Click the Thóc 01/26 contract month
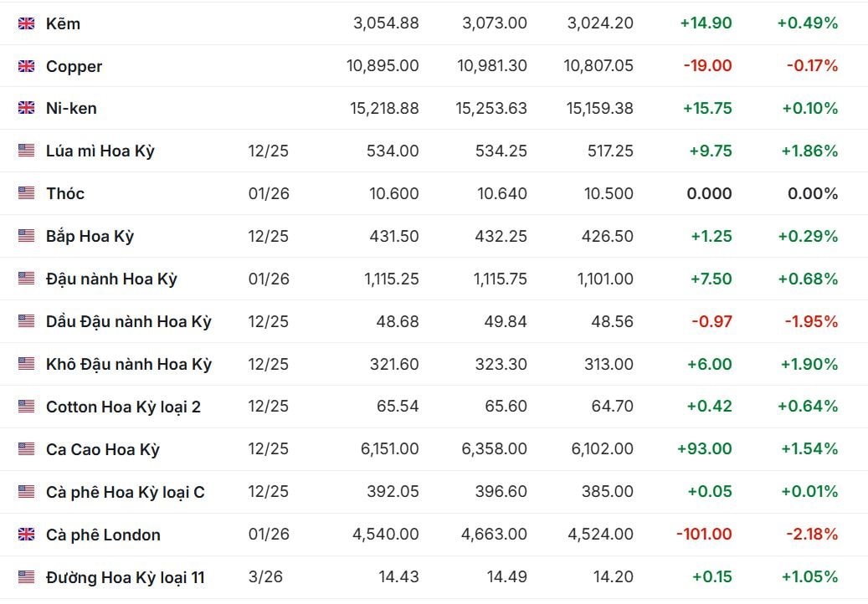Viewport: 868px width, 604px height. (x=269, y=193)
